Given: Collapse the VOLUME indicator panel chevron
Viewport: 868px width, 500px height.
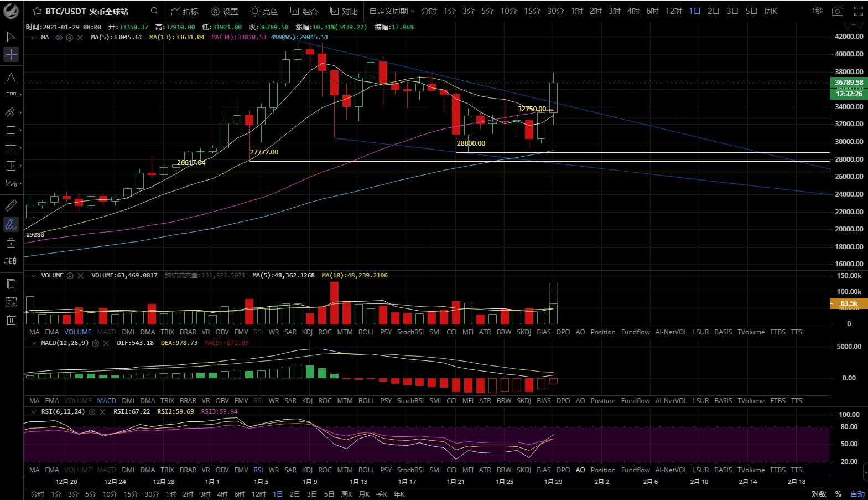Looking at the screenshot, I should point(34,275).
